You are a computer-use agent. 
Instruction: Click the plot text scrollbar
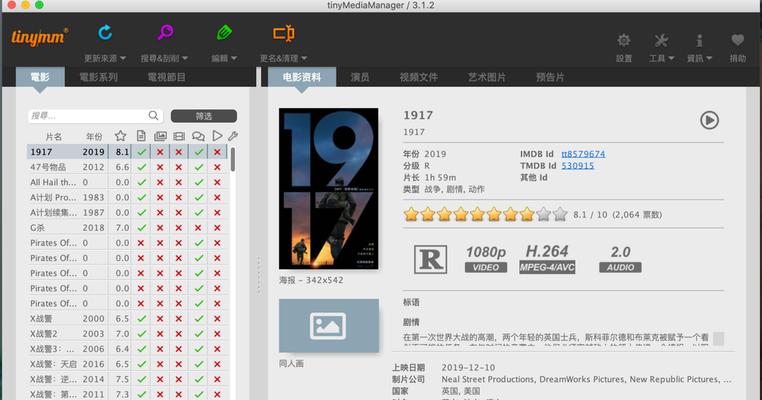click(x=719, y=338)
